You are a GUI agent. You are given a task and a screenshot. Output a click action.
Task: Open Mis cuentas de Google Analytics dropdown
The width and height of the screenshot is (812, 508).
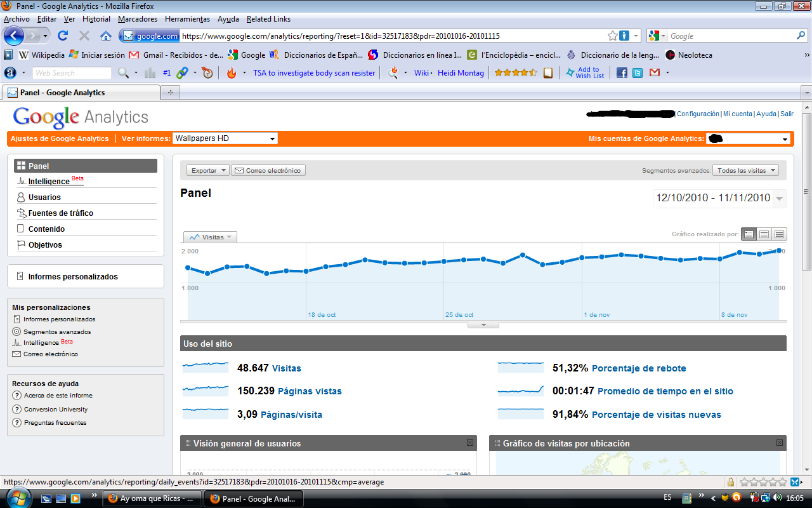point(748,138)
